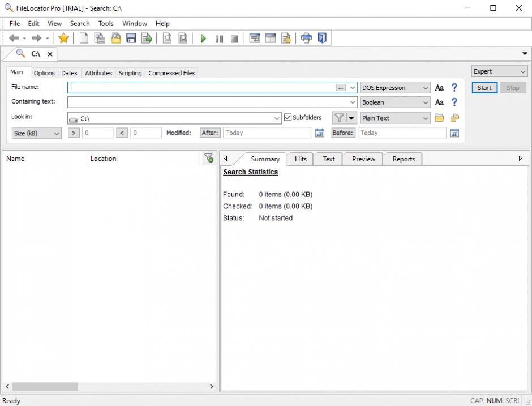Open the Back arrow history dropdown

[24, 39]
